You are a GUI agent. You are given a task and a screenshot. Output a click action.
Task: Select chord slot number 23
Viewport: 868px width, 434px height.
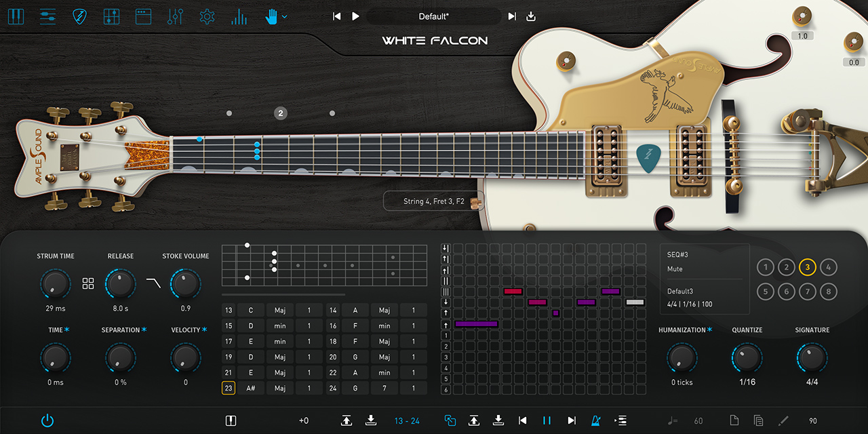click(x=229, y=389)
